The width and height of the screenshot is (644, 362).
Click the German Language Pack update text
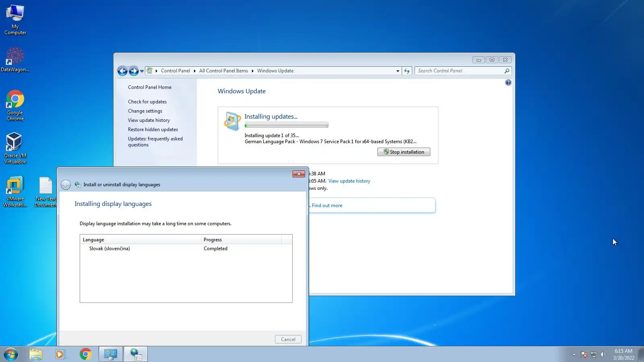pyautogui.click(x=330, y=142)
